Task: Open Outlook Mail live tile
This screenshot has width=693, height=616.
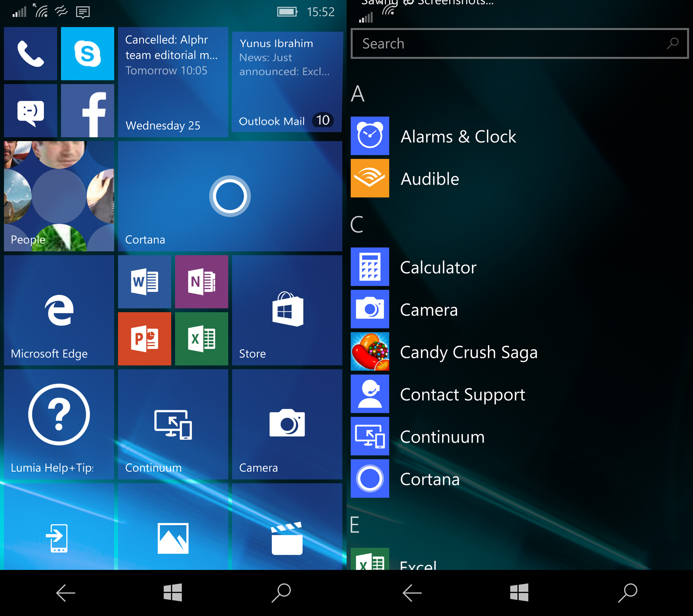Action: (287, 82)
